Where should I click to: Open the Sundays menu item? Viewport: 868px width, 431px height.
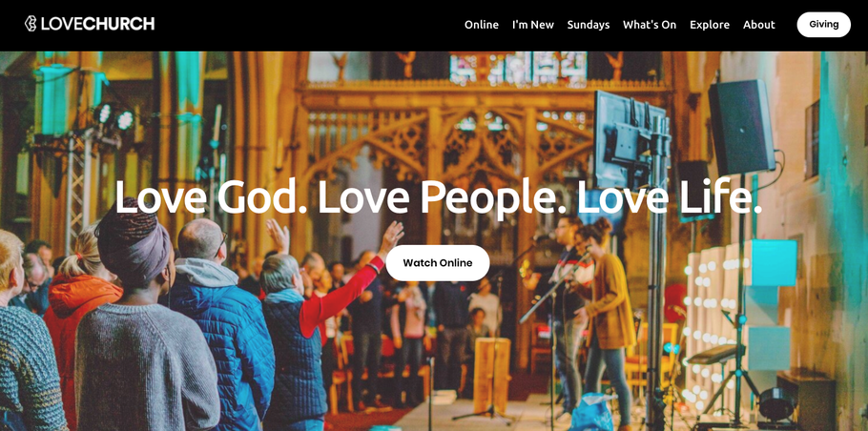pos(588,25)
